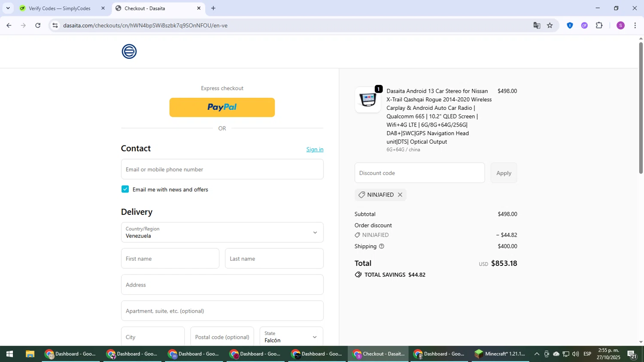Open OneDrive cloud tray icon
Viewport: 644px width, 362px height.
tap(556, 354)
